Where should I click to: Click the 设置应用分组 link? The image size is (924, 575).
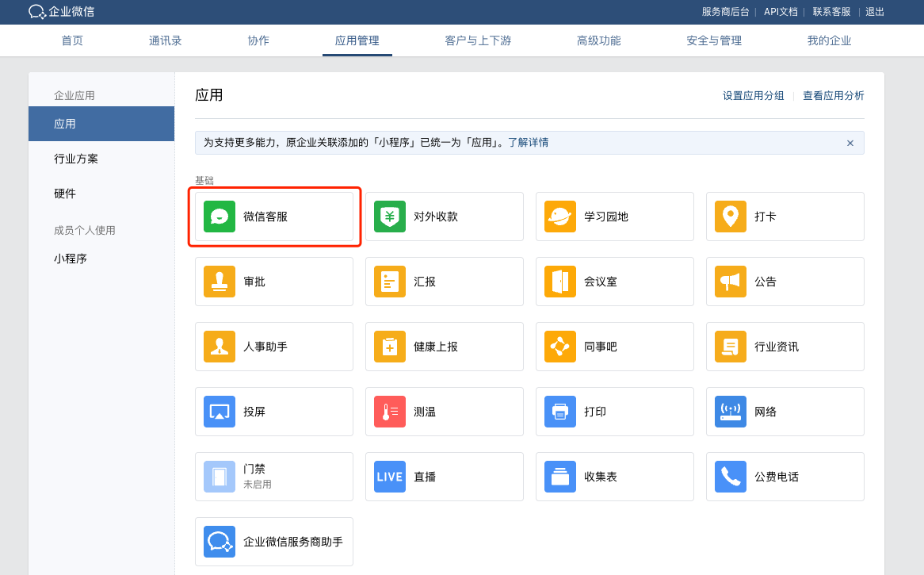pos(753,95)
